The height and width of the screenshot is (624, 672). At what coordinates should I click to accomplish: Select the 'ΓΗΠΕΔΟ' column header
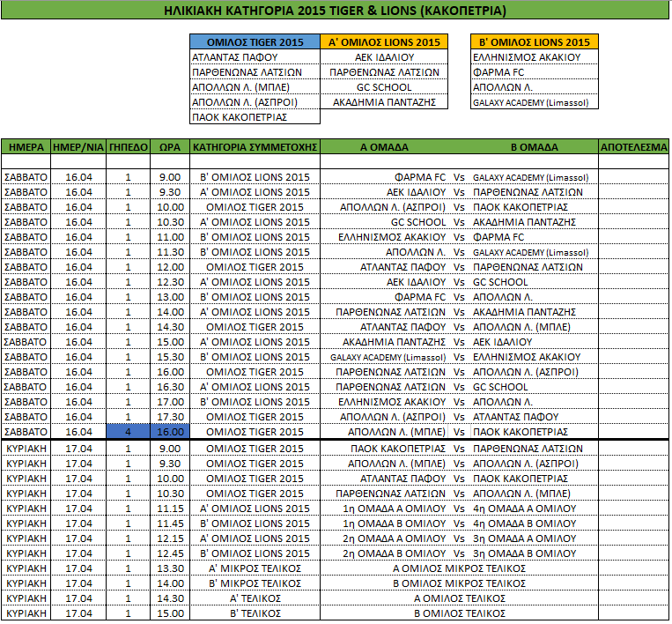128,147
